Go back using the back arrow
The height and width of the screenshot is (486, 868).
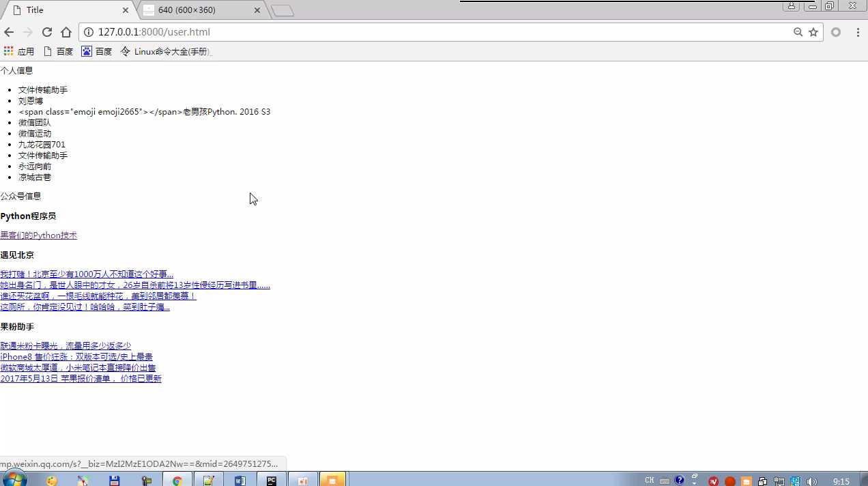(9, 32)
